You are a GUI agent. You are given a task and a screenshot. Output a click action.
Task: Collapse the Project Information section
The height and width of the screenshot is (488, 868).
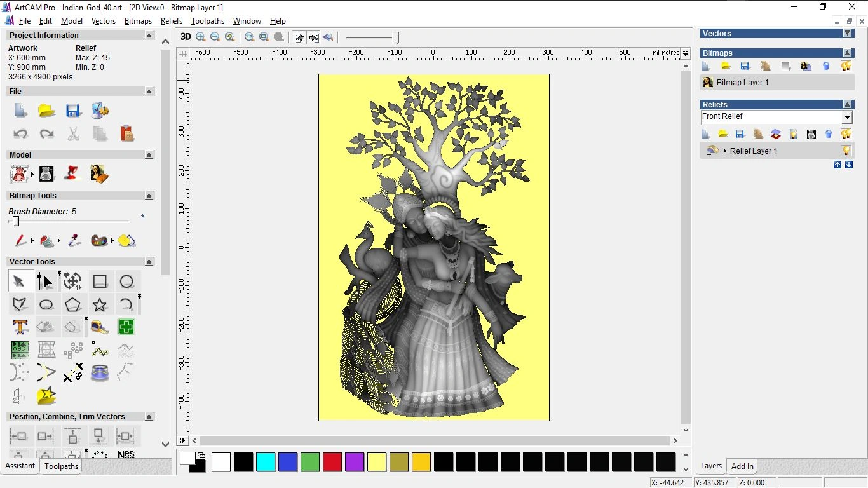pos(149,36)
